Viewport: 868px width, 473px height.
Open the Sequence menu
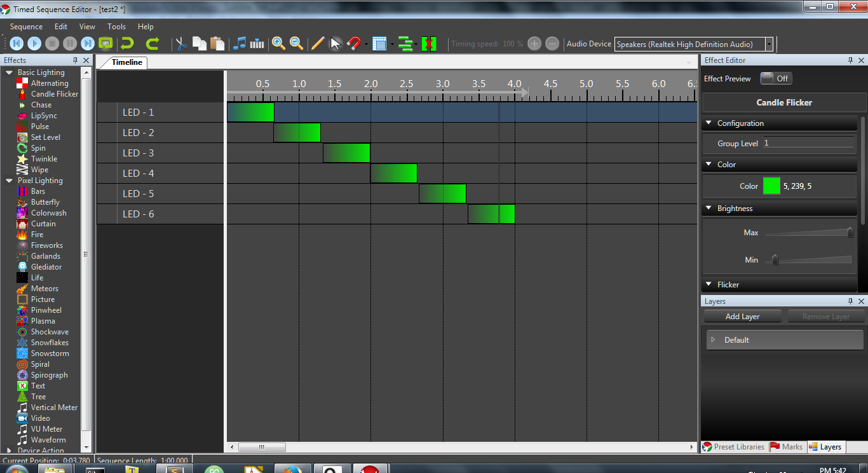pos(26,27)
